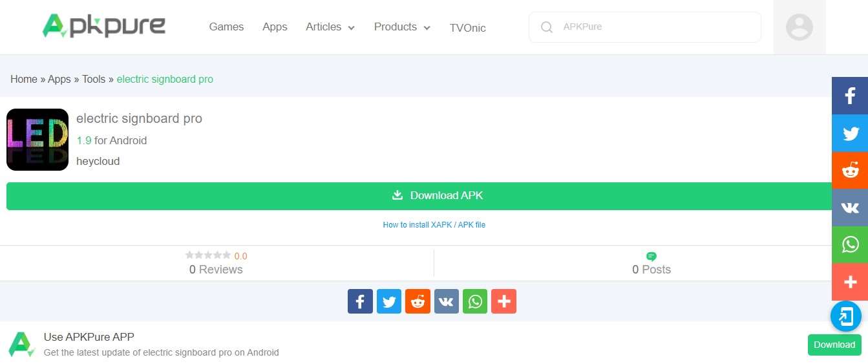Open the Games menu item
Viewport: 868px width, 364px height.
(226, 27)
